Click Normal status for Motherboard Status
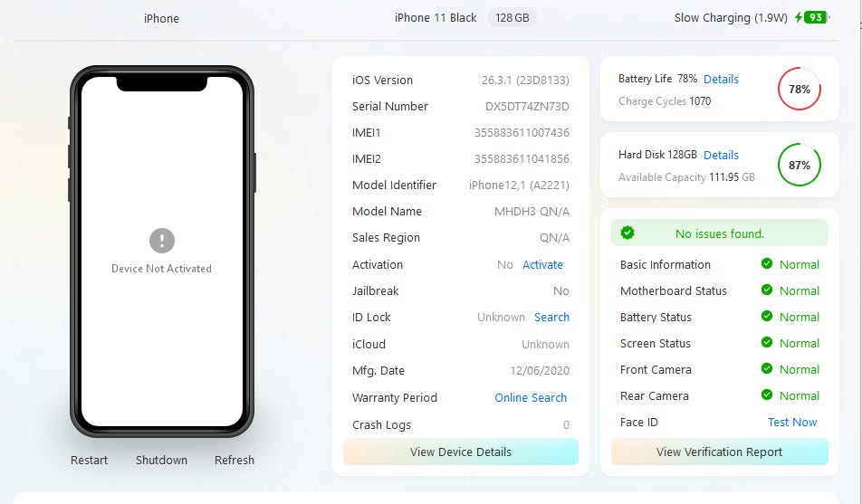 (800, 290)
